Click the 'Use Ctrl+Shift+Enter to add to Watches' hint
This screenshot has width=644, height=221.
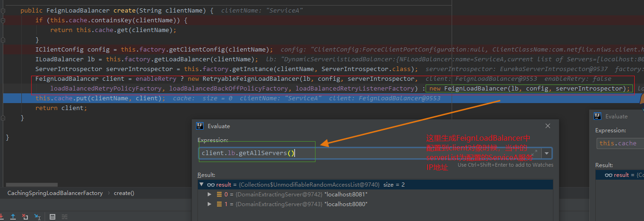click(506, 165)
